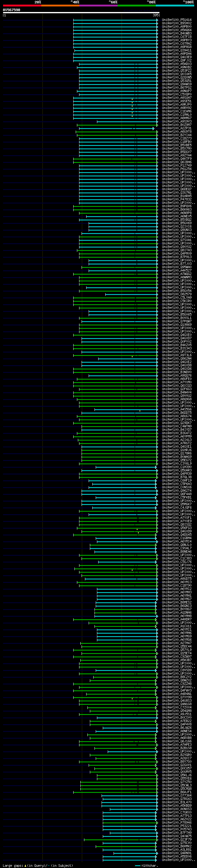
Task: Select hit label UniRef100_A0N0S3
Action: pyautogui.click(x=177, y=809)
